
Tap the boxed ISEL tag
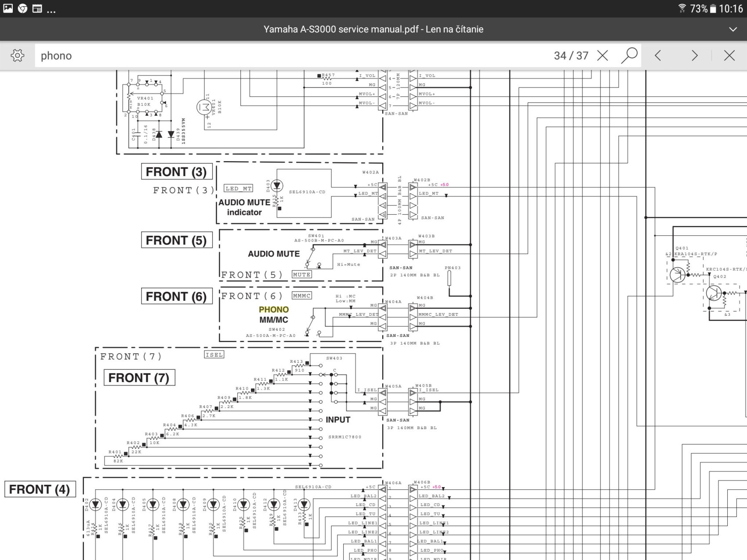[214, 354]
